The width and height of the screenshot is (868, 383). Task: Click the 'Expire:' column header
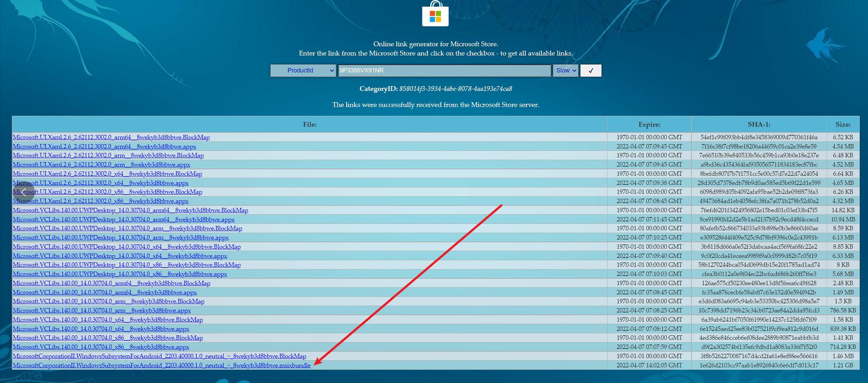[x=649, y=125]
